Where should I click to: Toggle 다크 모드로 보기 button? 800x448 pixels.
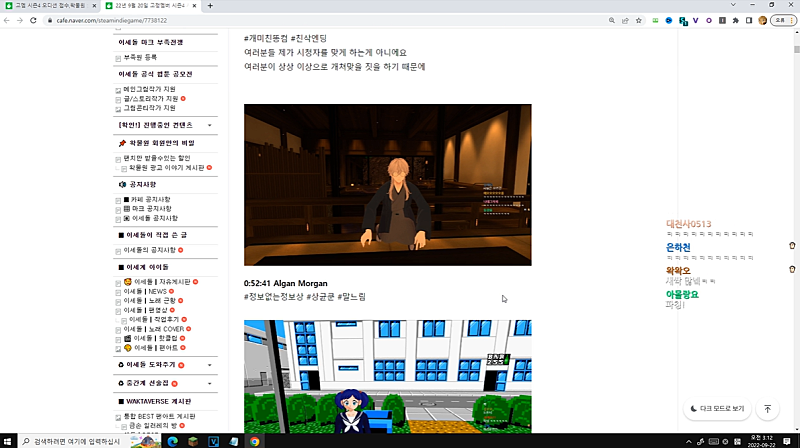[717, 409]
